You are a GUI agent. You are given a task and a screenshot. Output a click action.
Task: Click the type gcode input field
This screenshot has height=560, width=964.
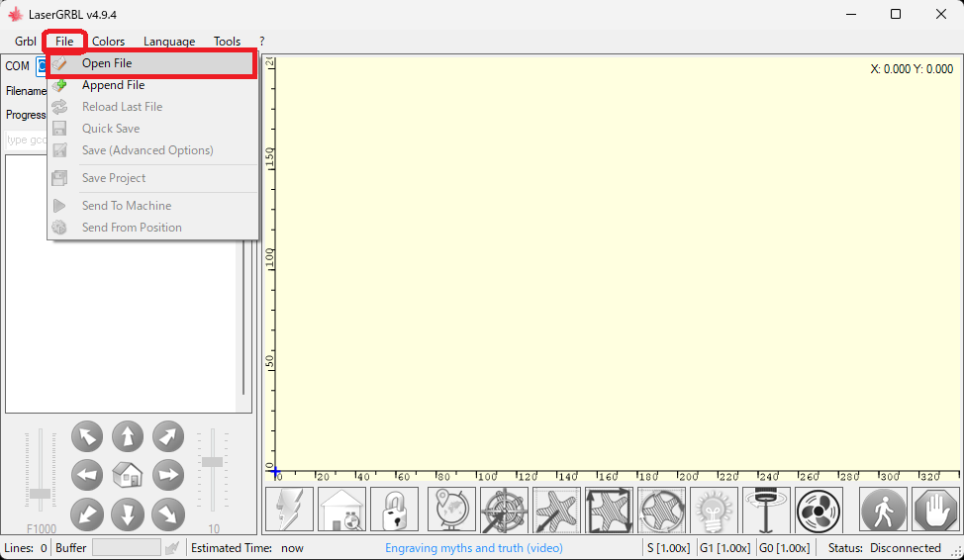coord(26,140)
